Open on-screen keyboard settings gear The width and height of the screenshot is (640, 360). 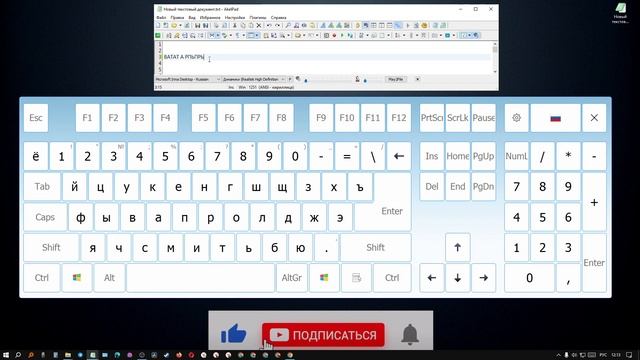point(516,118)
